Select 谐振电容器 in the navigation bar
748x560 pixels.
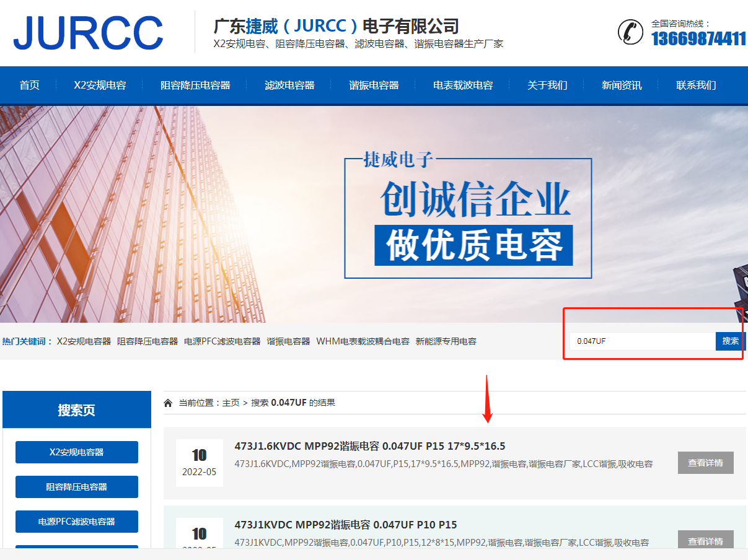[x=374, y=85]
